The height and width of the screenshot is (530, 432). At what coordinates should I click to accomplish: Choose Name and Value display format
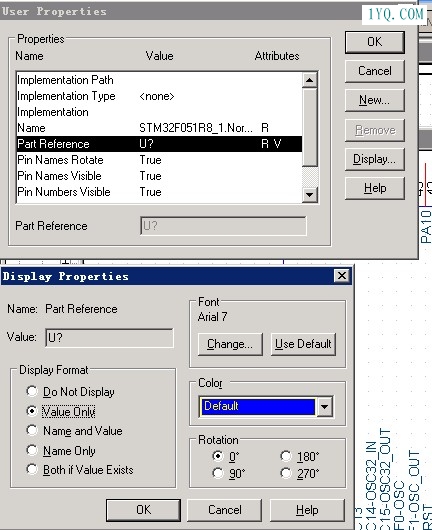pos(32,430)
